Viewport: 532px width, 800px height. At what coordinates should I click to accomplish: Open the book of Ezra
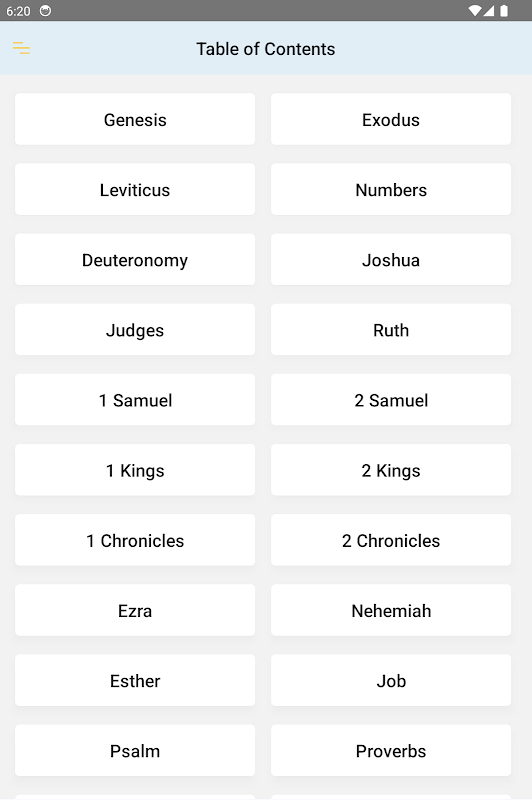135,610
